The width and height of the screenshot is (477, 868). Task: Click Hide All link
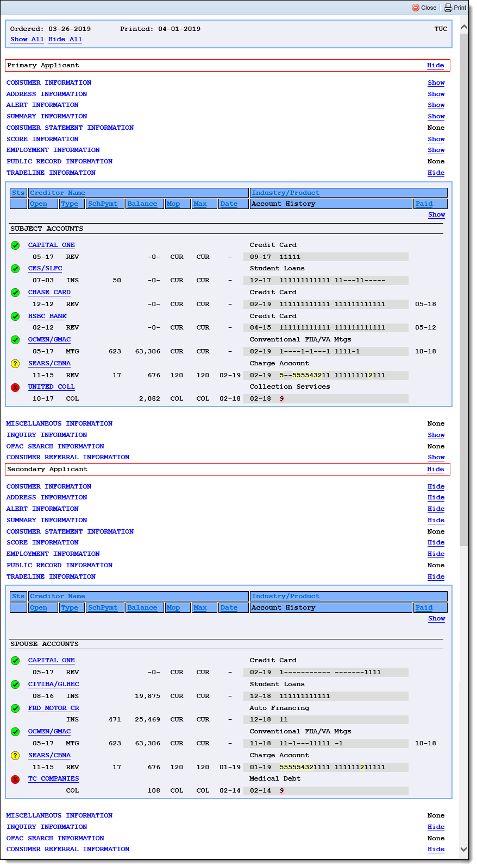[x=65, y=39]
